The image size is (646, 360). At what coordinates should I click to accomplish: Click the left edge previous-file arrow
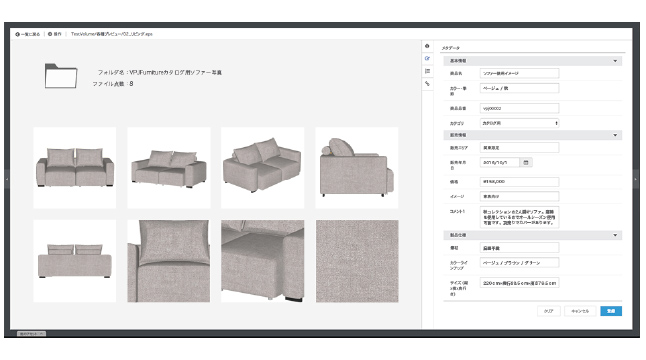(7, 179)
